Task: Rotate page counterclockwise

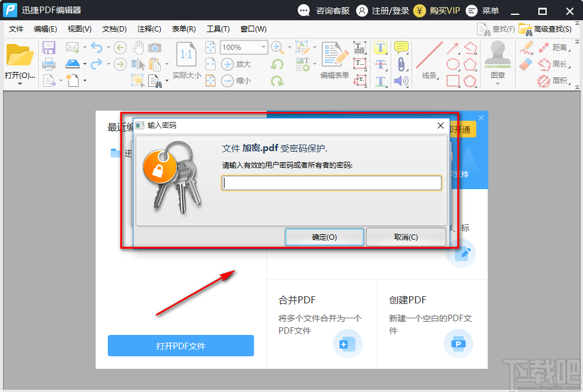Action: tap(277, 64)
